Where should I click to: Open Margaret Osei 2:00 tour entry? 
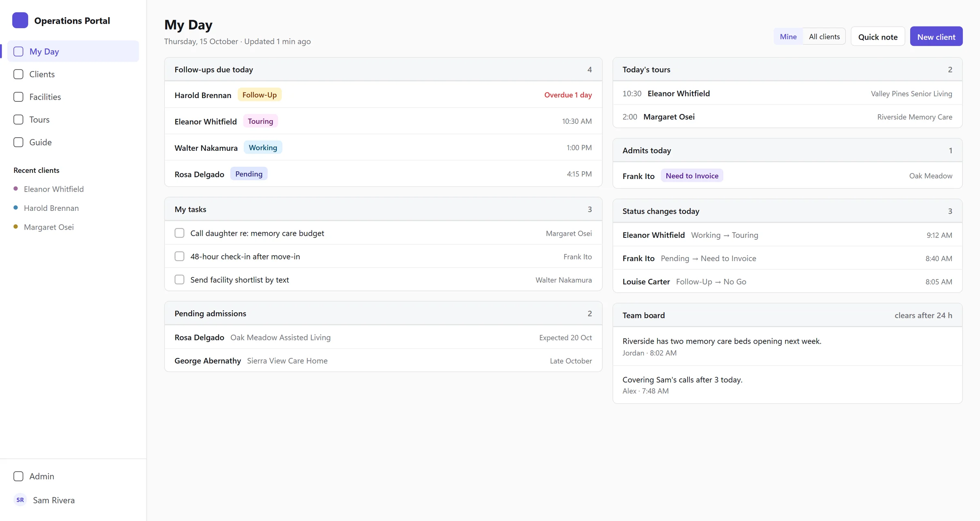[x=787, y=116]
